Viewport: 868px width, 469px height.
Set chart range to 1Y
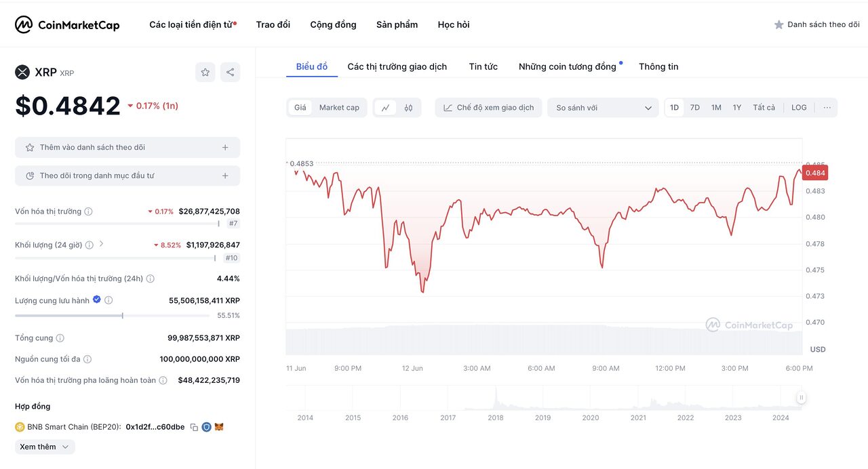737,108
